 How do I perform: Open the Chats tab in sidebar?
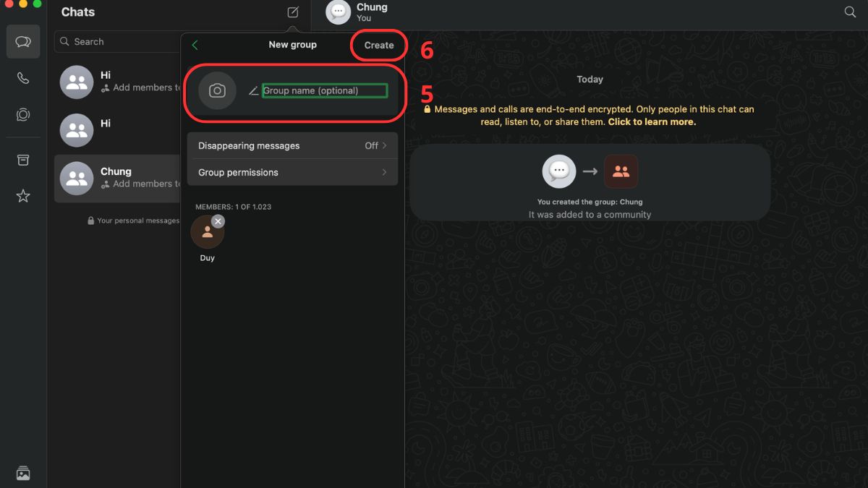click(x=23, y=42)
